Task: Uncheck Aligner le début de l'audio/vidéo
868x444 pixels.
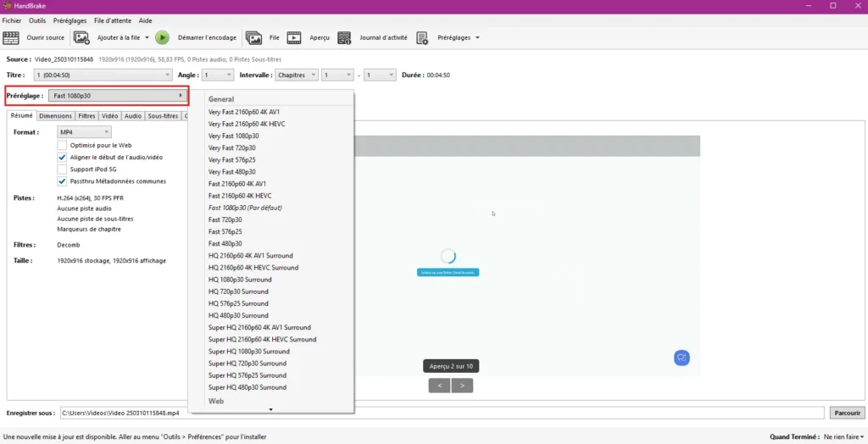Action: [62, 158]
